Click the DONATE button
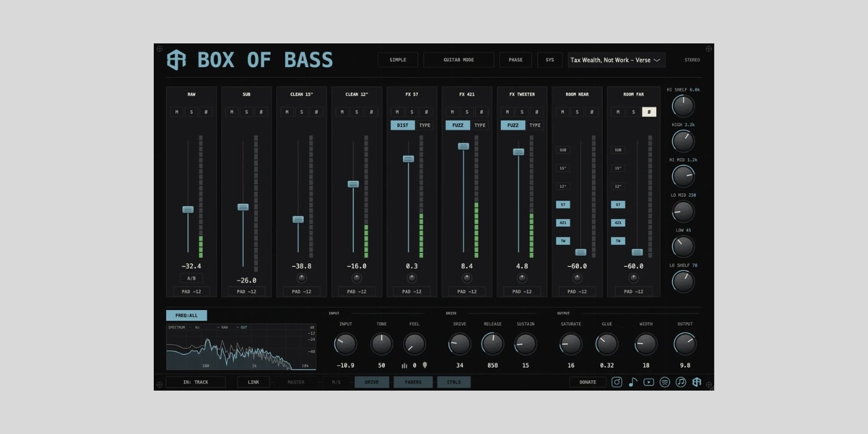The image size is (868, 434). (588, 382)
